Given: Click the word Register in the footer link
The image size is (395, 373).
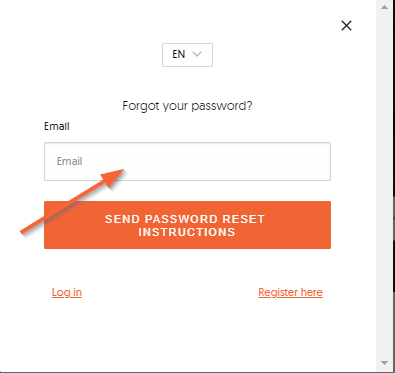Looking at the screenshot, I should (278, 292).
